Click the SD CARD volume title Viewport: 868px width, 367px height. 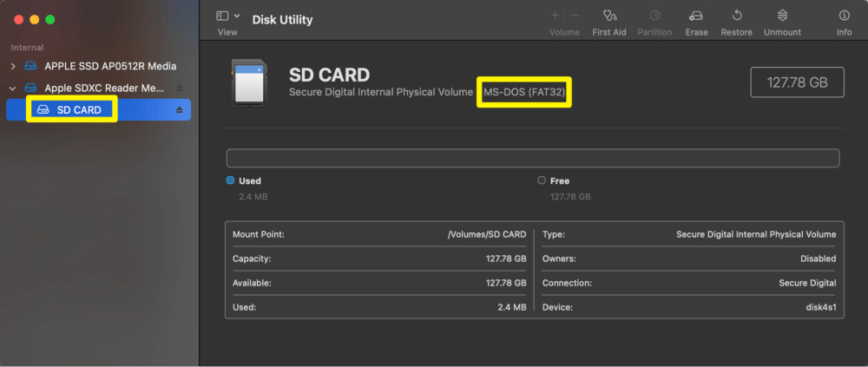[329, 74]
